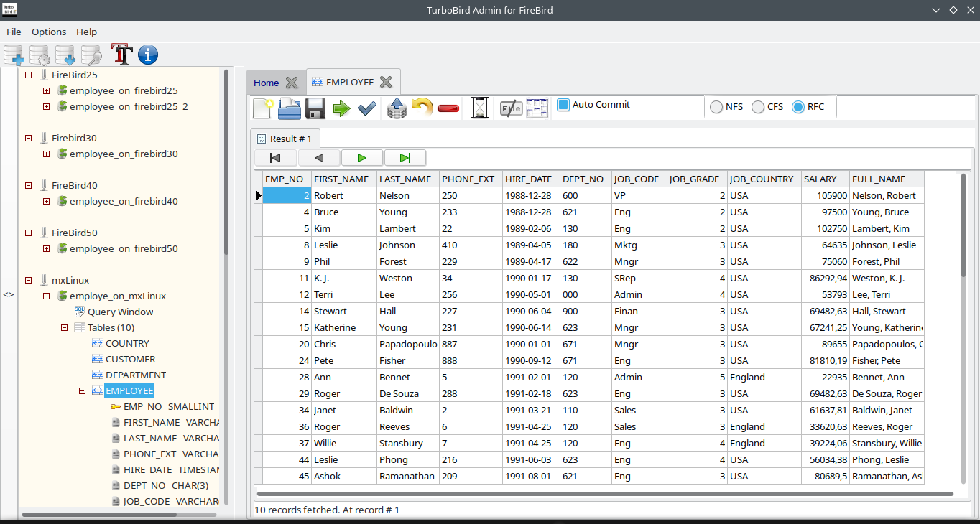Collapse the mxLinux tree node
This screenshot has width=980, height=524.
click(28, 280)
